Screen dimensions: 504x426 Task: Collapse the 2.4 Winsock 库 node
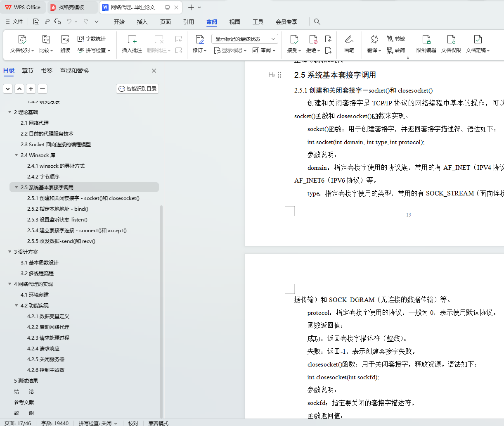tap(17, 155)
